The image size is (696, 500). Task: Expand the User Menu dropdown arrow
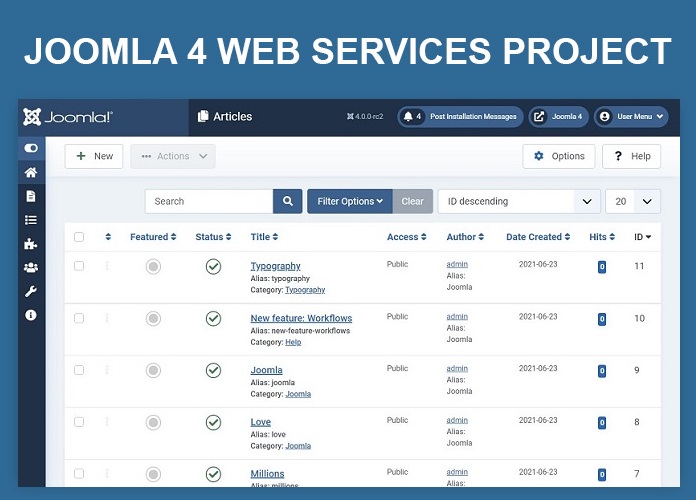point(660,116)
